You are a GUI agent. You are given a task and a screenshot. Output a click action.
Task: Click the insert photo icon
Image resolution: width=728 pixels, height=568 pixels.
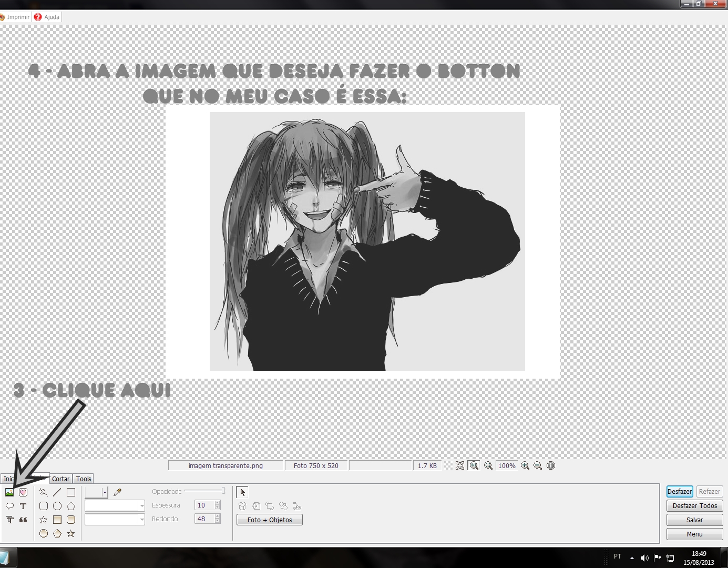click(x=9, y=492)
